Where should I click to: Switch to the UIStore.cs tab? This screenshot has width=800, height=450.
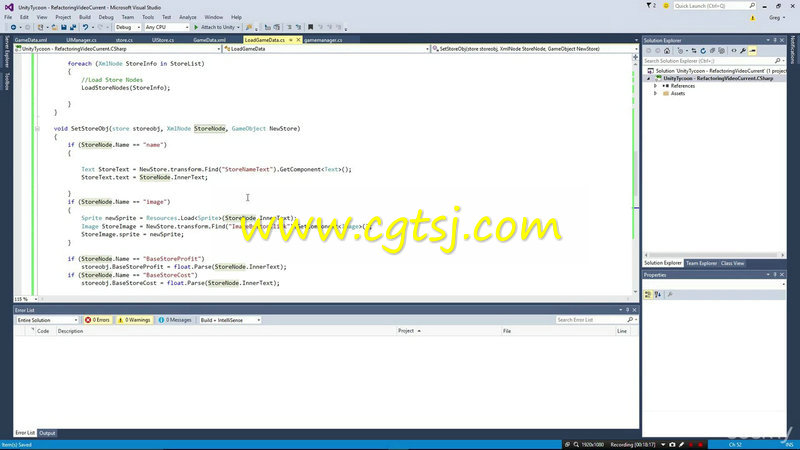(163, 40)
